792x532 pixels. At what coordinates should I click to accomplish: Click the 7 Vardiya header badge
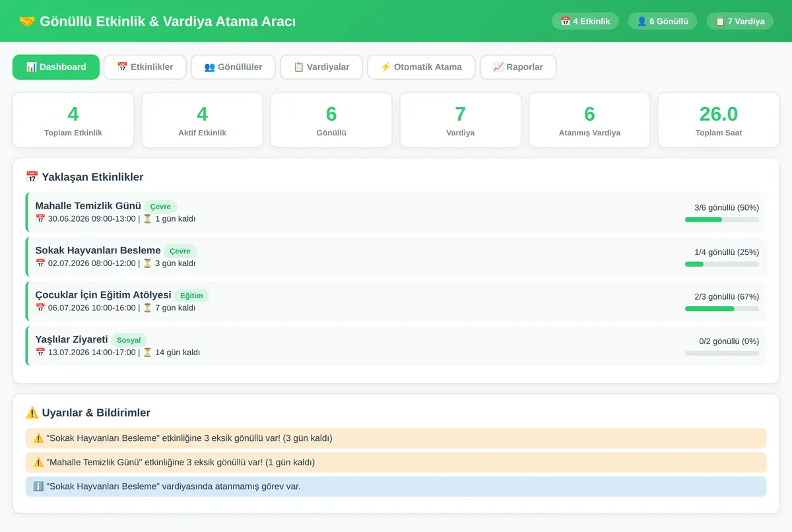pos(739,21)
